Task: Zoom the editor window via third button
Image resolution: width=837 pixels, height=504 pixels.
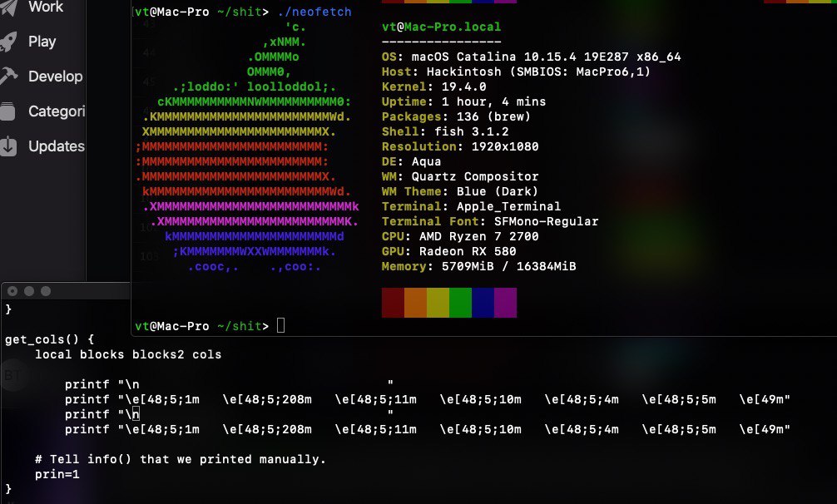Action: click(x=46, y=291)
